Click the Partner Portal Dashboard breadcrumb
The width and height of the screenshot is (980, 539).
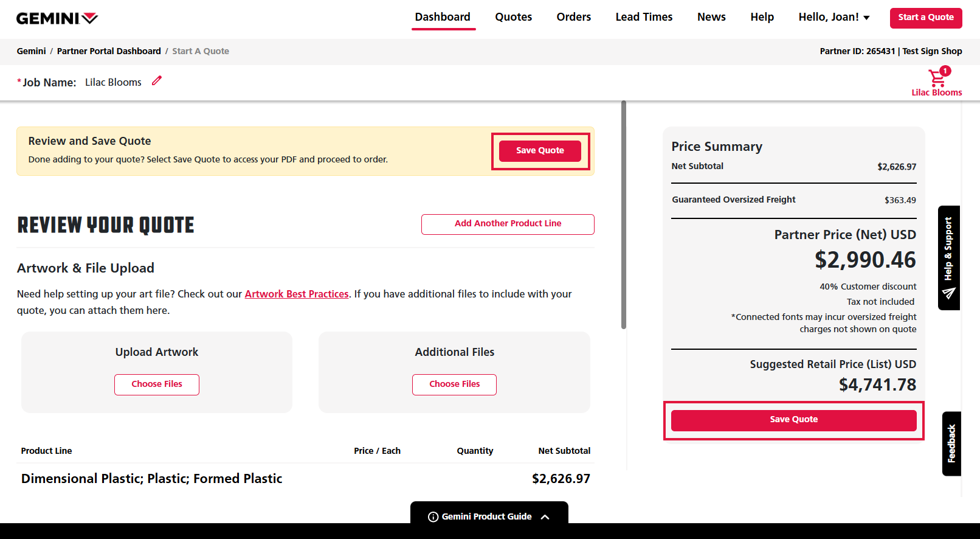[109, 51]
